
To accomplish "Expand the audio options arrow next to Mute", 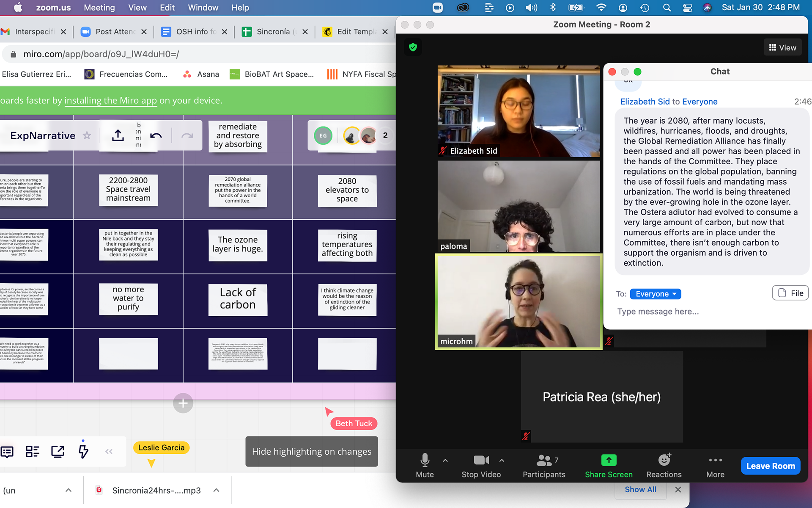I will pyautogui.click(x=445, y=461).
